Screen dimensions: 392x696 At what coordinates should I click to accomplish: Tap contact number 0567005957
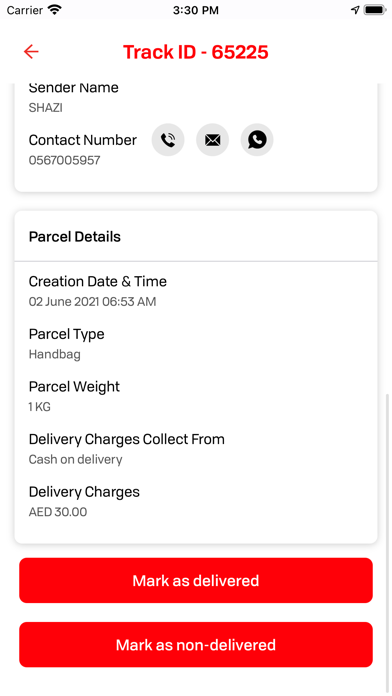coord(64,160)
